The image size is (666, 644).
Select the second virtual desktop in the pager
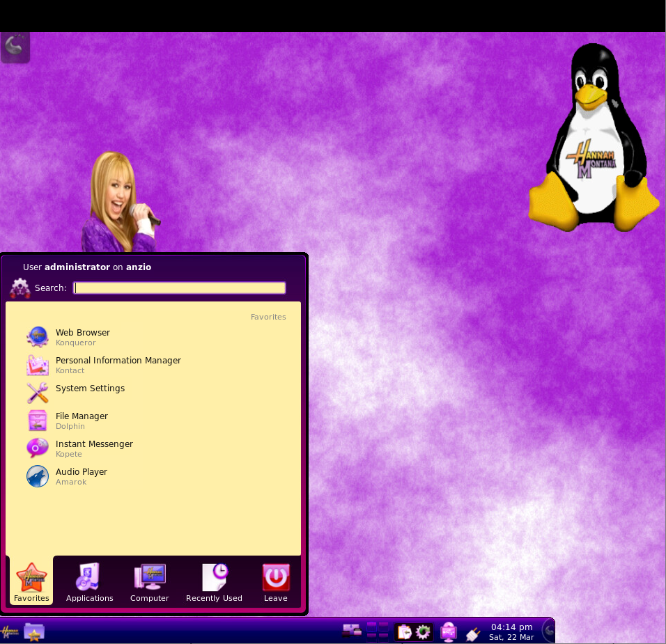pyautogui.click(x=385, y=625)
